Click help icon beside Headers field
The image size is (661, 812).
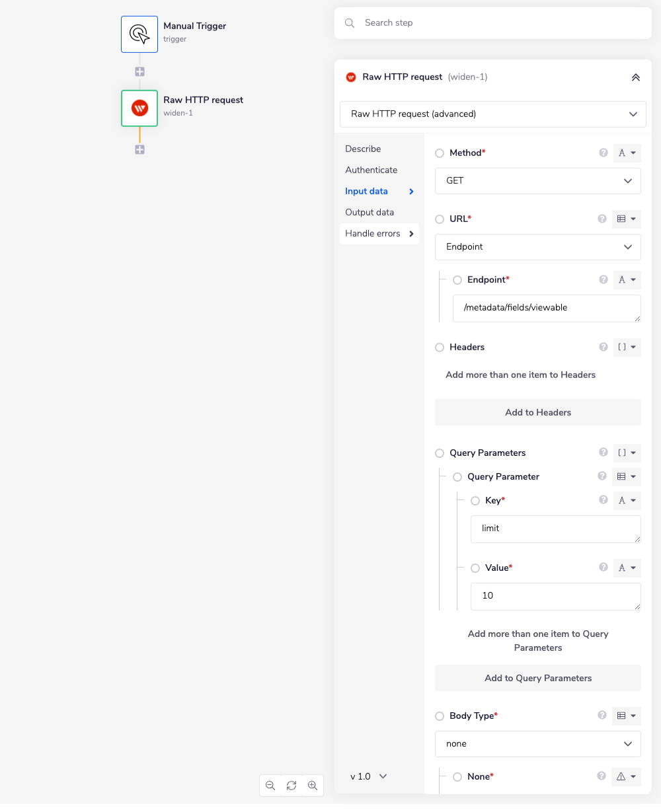[603, 347]
